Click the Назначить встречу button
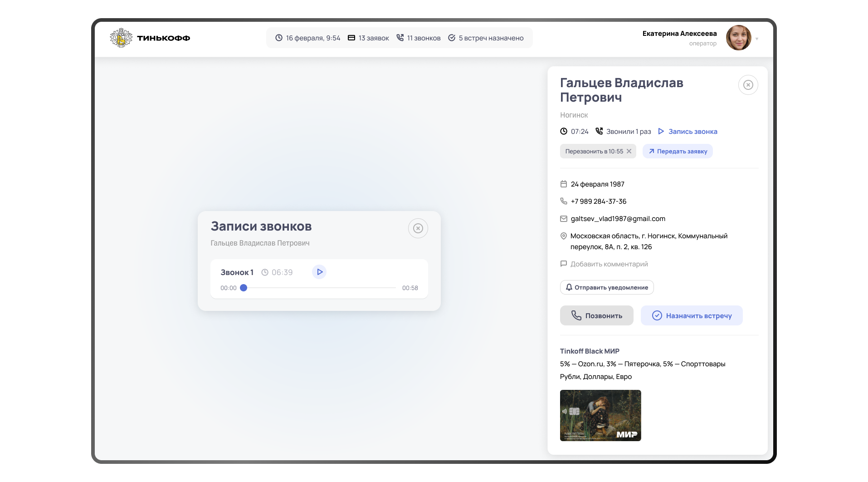 [691, 315]
